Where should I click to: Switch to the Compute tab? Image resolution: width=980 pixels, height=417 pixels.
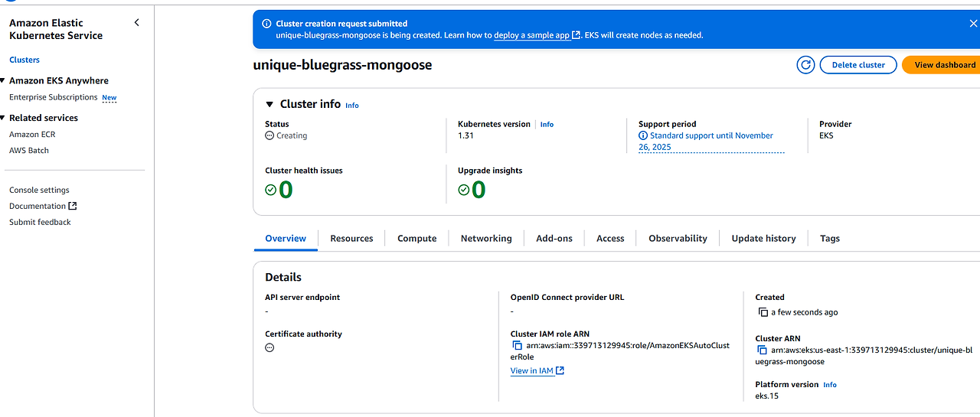coord(416,239)
